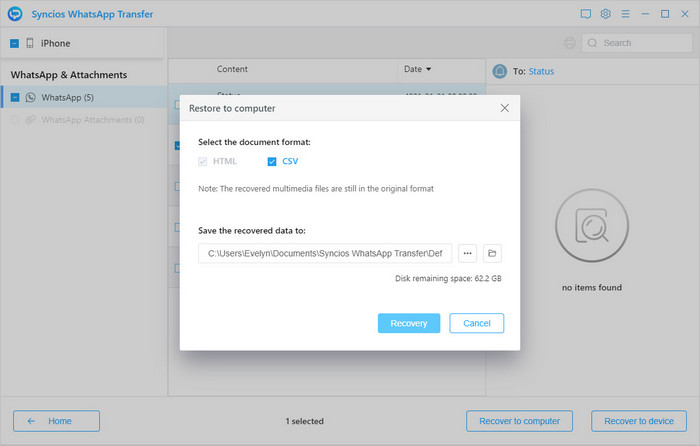Click the Status contact avatar icon
This screenshot has width=700, height=446.
tap(500, 71)
